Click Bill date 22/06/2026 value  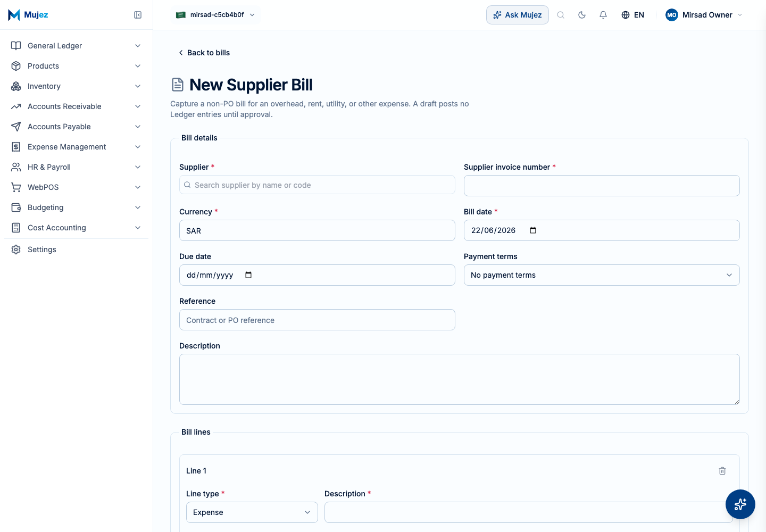pyautogui.click(x=493, y=230)
